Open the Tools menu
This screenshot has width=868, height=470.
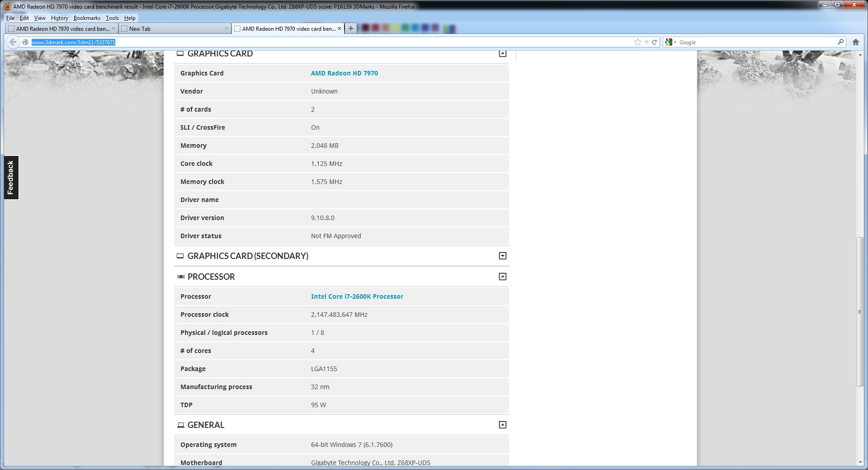click(112, 18)
